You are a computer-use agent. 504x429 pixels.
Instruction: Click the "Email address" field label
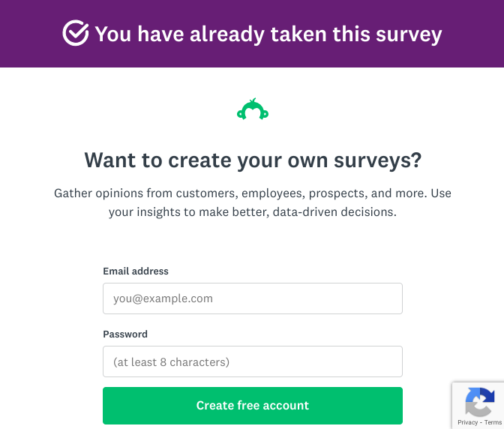[136, 271]
